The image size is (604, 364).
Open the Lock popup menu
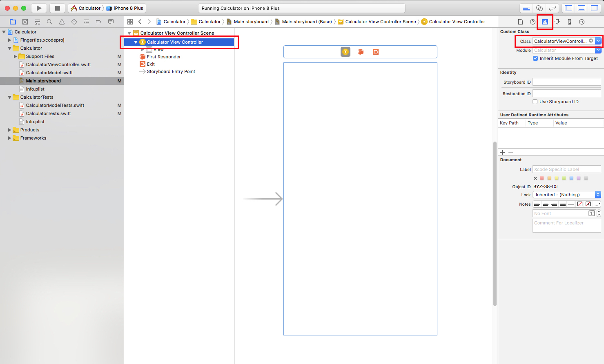coord(567,195)
